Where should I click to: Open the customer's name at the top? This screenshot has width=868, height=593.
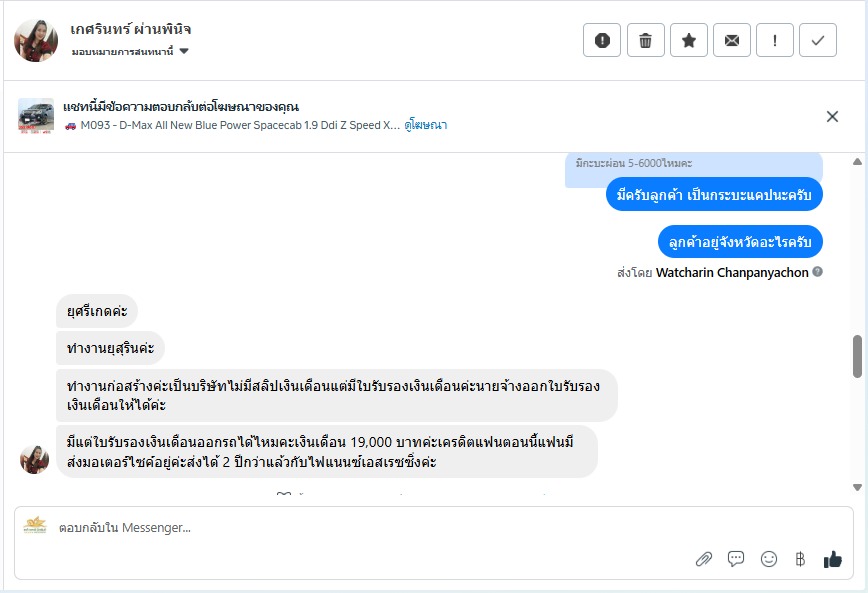pos(131,29)
